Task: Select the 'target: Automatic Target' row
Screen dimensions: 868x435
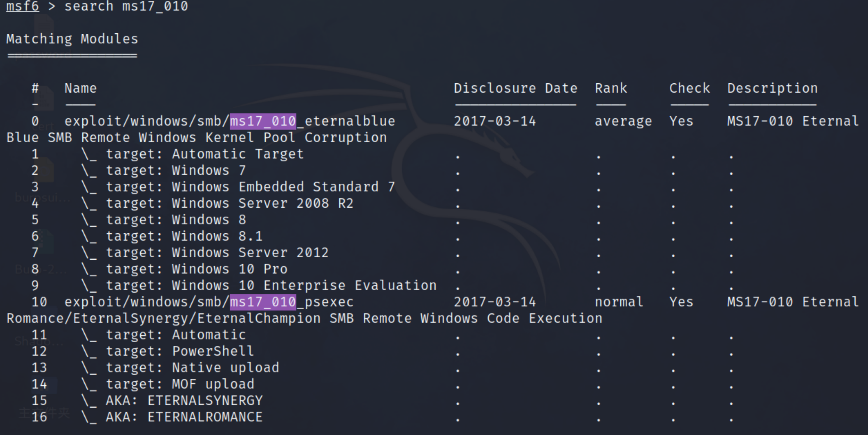Action: point(205,154)
